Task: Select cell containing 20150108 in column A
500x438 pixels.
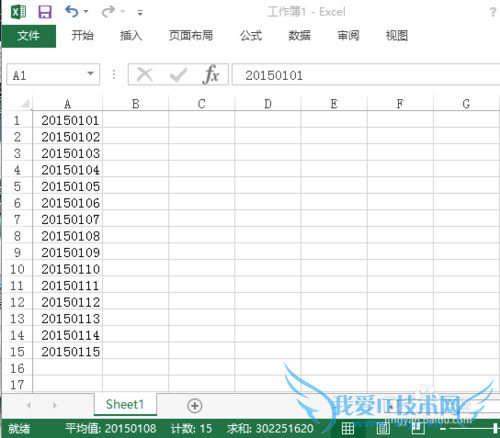Action: (x=68, y=236)
